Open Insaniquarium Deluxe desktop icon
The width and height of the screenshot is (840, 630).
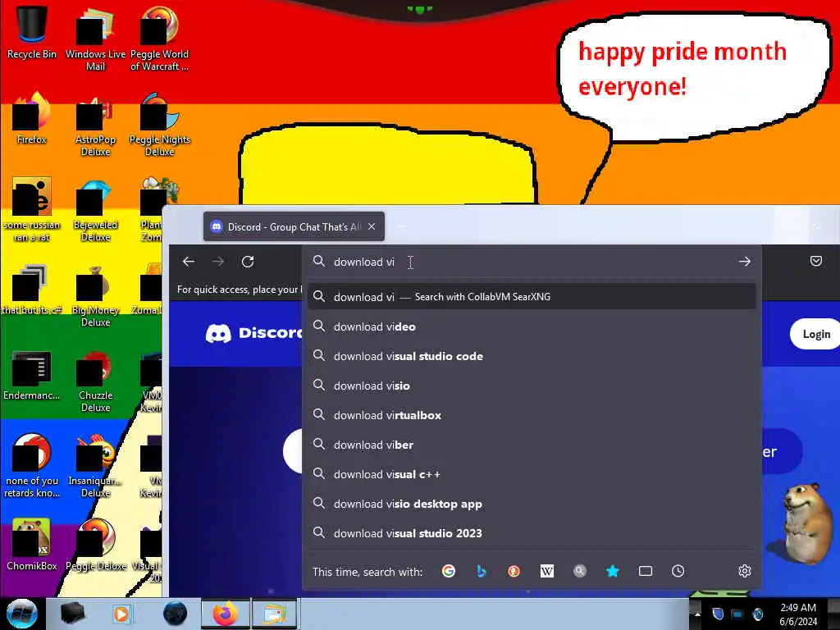pos(95,466)
